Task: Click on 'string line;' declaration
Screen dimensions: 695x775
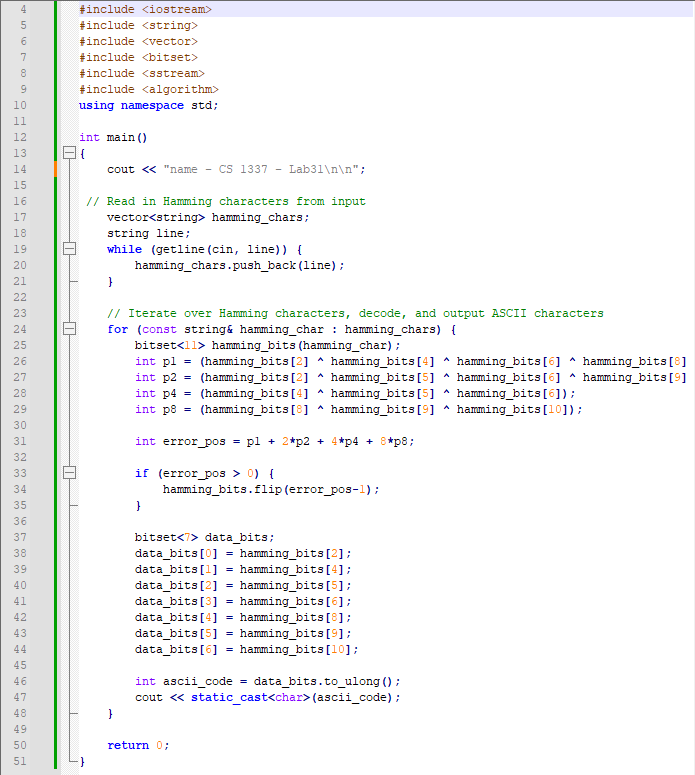Action: pos(149,233)
